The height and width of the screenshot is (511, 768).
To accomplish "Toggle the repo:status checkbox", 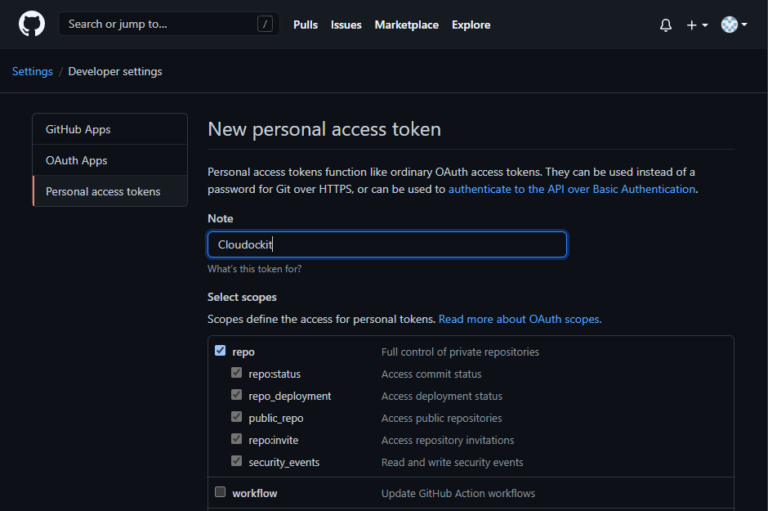I will pos(237,373).
